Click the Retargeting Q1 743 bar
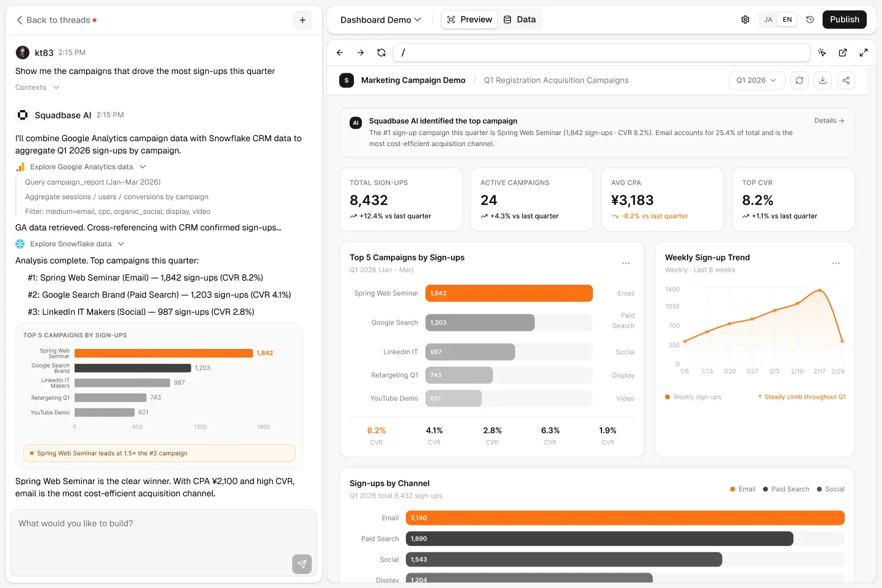 pos(459,375)
